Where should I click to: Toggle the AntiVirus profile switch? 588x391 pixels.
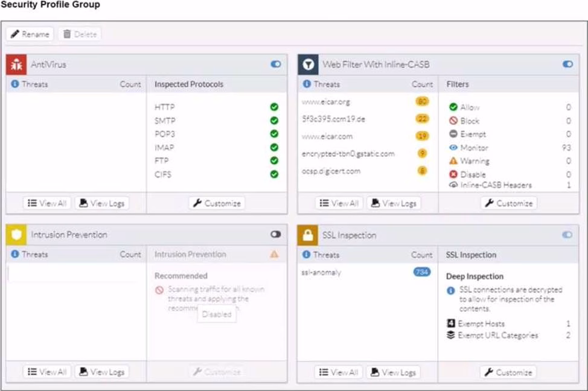click(x=276, y=64)
